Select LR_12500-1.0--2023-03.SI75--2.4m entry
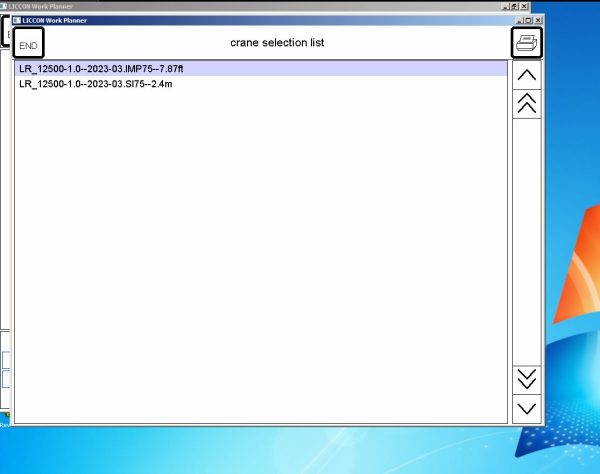Image resolution: width=600 pixels, height=474 pixels. (261, 84)
